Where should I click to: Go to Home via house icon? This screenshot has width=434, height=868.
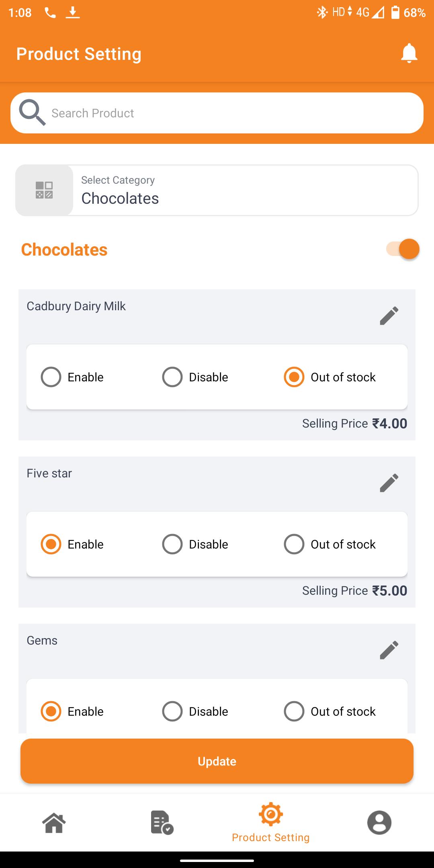point(54,823)
